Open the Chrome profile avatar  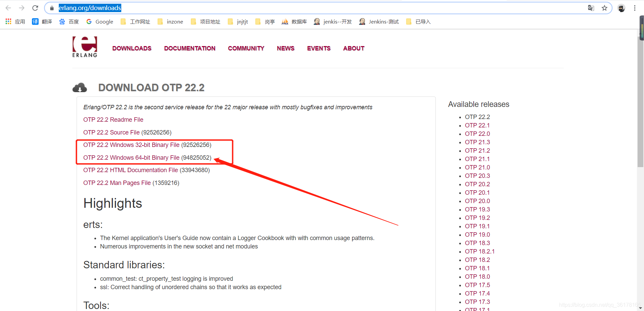[x=621, y=8]
